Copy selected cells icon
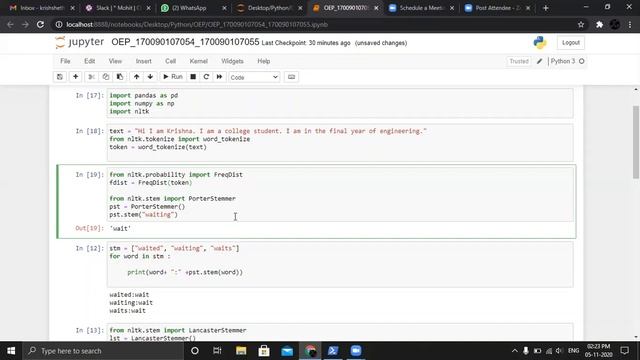Viewport: 640px width, 360px height. coord(106,77)
